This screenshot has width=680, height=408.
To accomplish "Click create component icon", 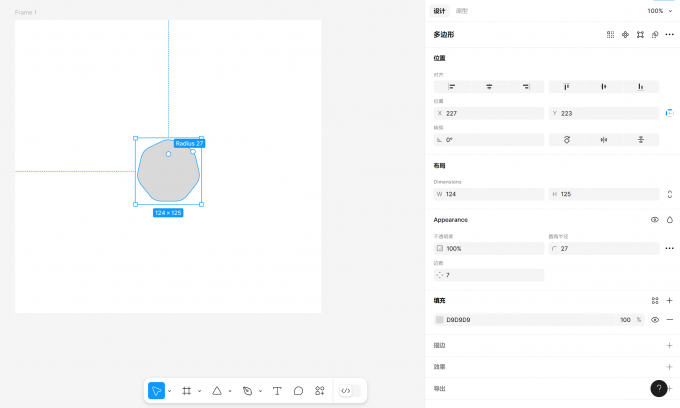I will [x=625, y=35].
